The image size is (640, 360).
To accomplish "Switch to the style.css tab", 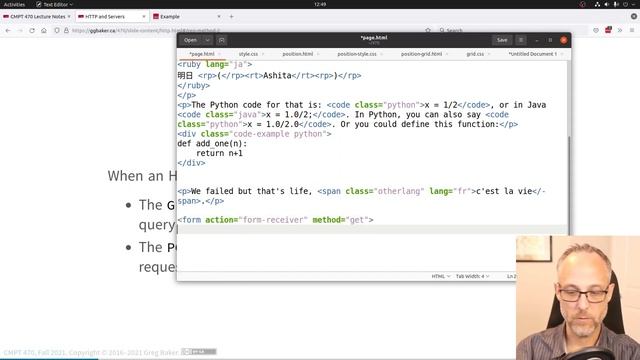I will 248,54.
